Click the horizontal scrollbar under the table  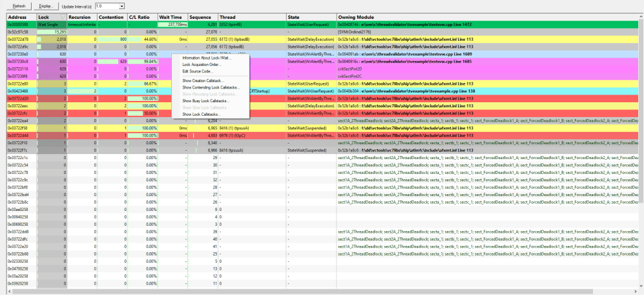(x=322, y=291)
